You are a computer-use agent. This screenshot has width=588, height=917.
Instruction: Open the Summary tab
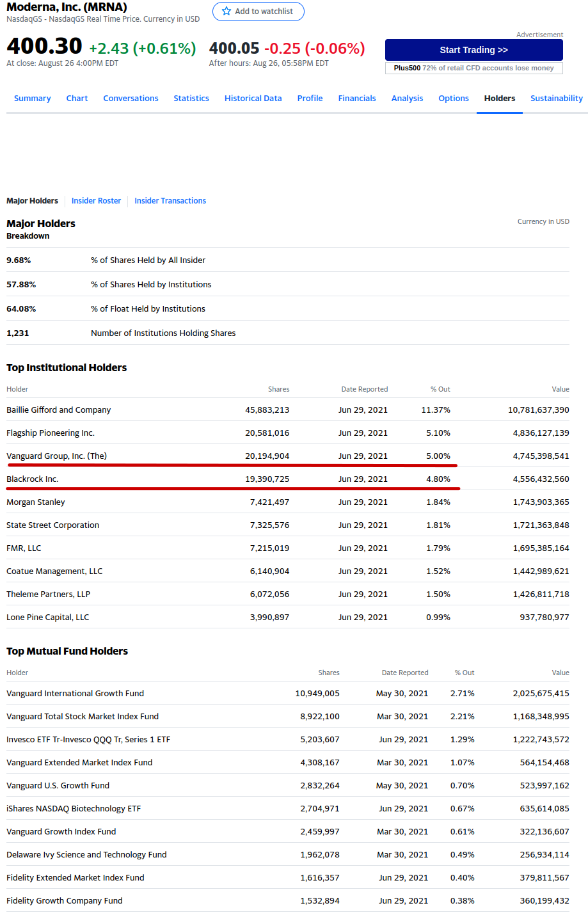[32, 99]
